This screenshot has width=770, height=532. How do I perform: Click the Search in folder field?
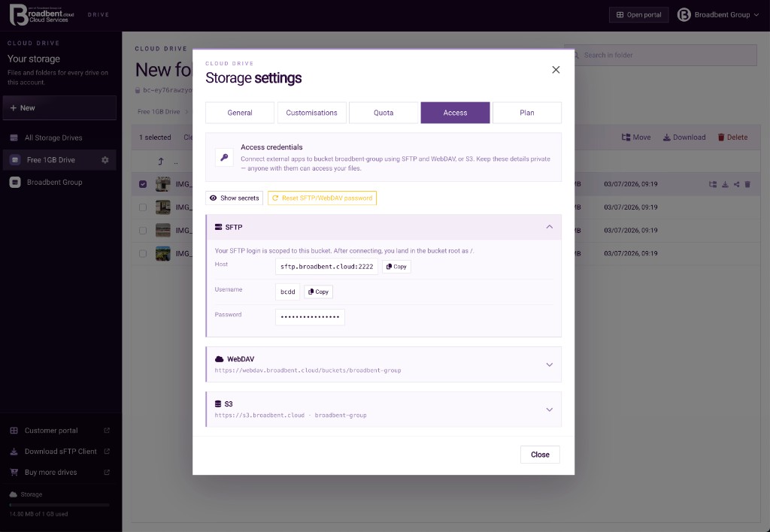coord(660,56)
